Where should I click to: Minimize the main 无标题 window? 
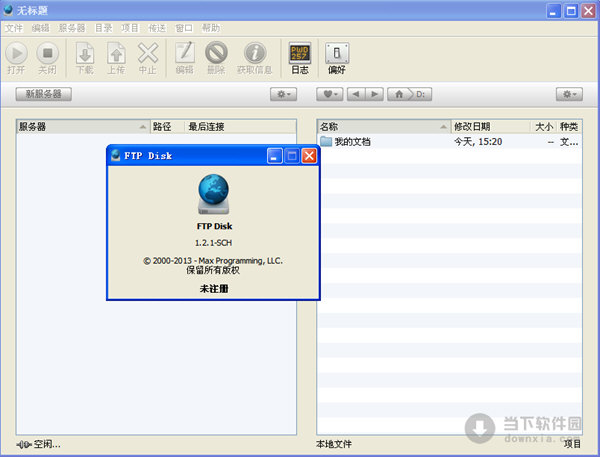(553, 11)
